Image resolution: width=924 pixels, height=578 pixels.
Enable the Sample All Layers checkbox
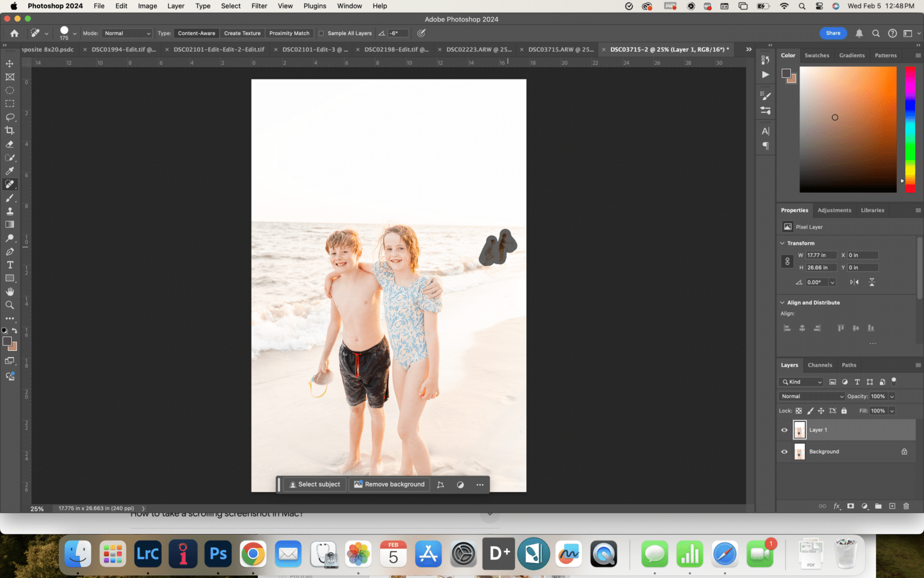pos(321,33)
